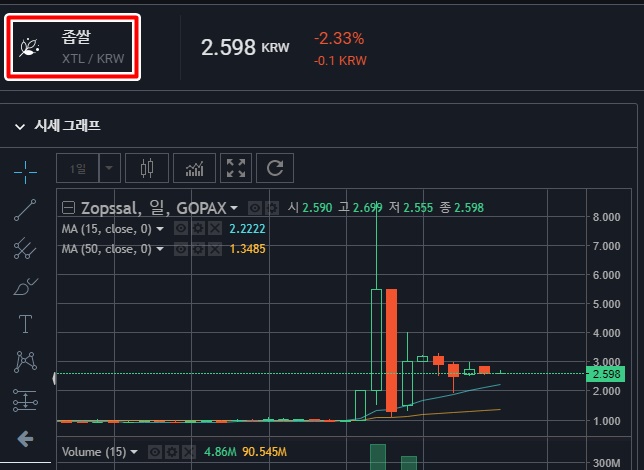Reload the chart with refresh button
The height and width of the screenshot is (470, 644).
[275, 168]
